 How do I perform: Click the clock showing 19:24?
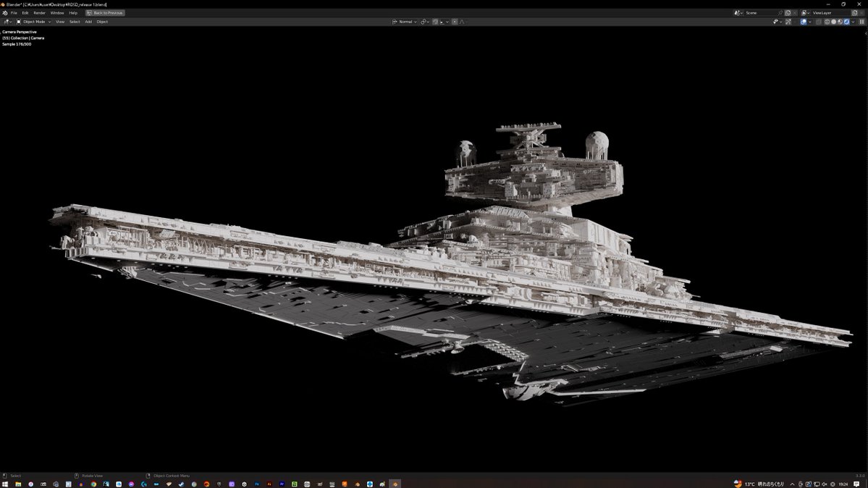843,484
